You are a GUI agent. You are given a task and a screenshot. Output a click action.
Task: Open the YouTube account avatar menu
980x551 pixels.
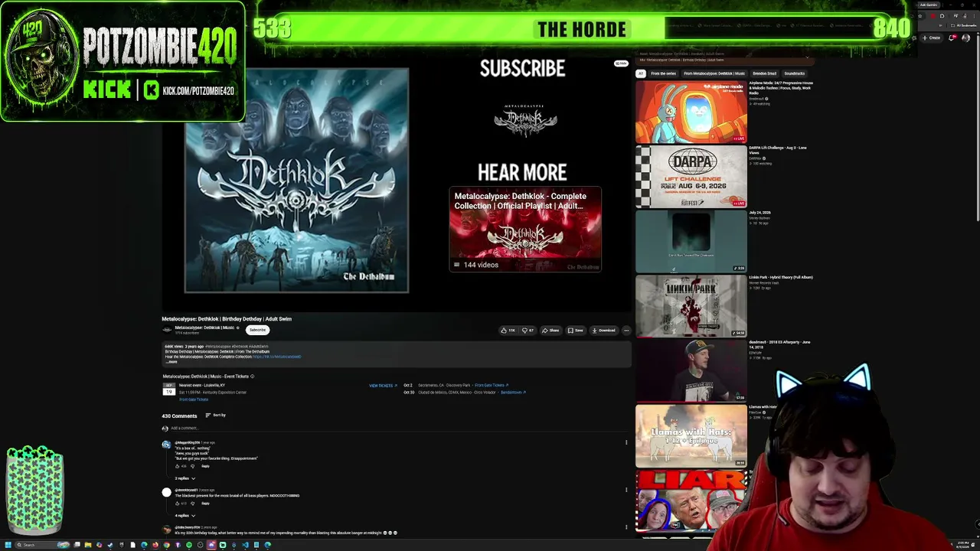click(966, 37)
